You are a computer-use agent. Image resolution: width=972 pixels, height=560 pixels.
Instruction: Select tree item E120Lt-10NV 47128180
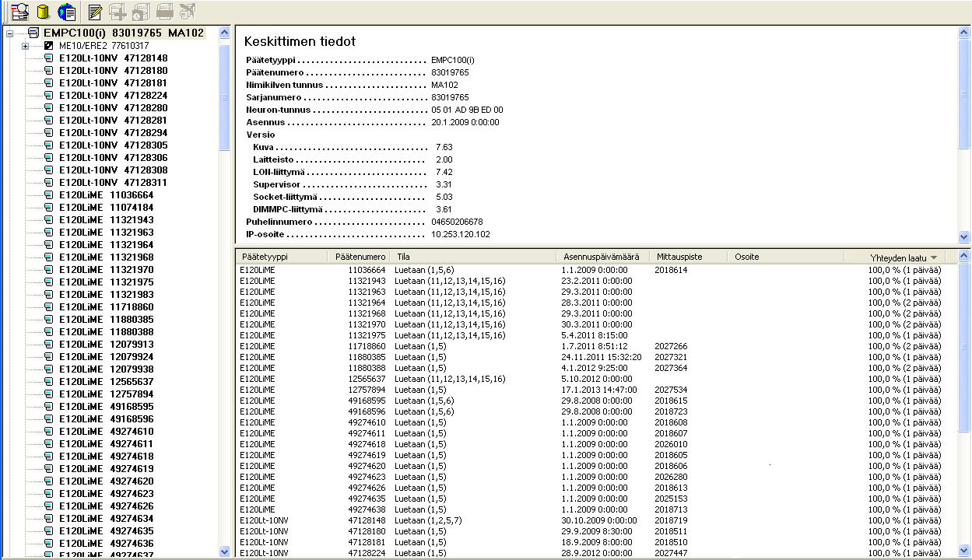[x=114, y=71]
